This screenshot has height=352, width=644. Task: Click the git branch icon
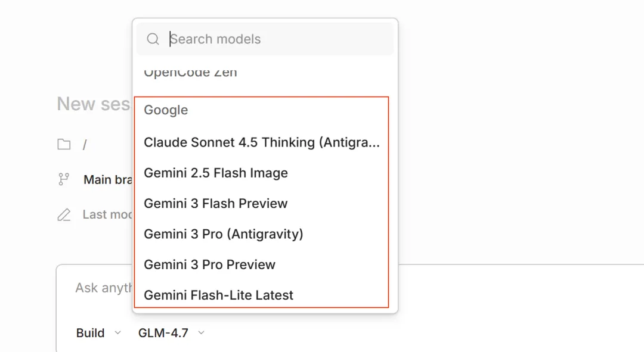coord(64,179)
